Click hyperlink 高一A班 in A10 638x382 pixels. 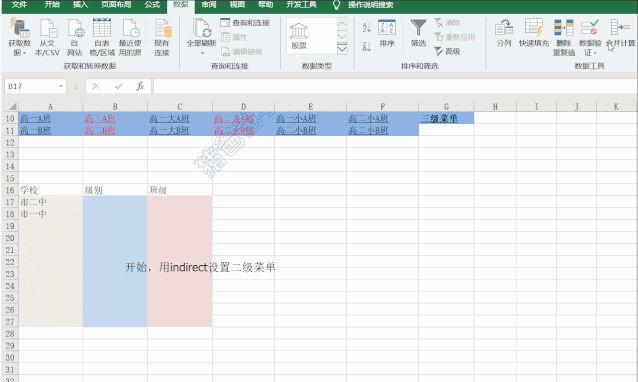pyautogui.click(x=35, y=119)
